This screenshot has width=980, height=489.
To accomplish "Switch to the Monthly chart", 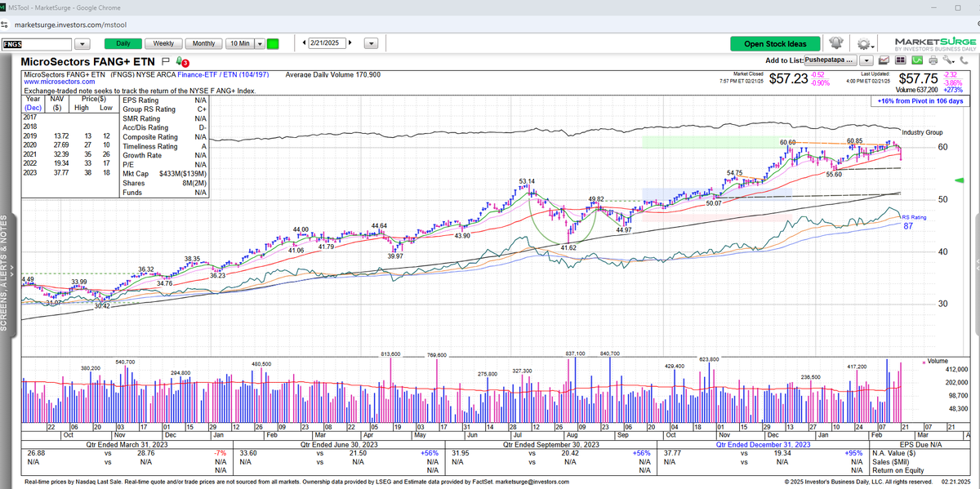I will [x=204, y=43].
